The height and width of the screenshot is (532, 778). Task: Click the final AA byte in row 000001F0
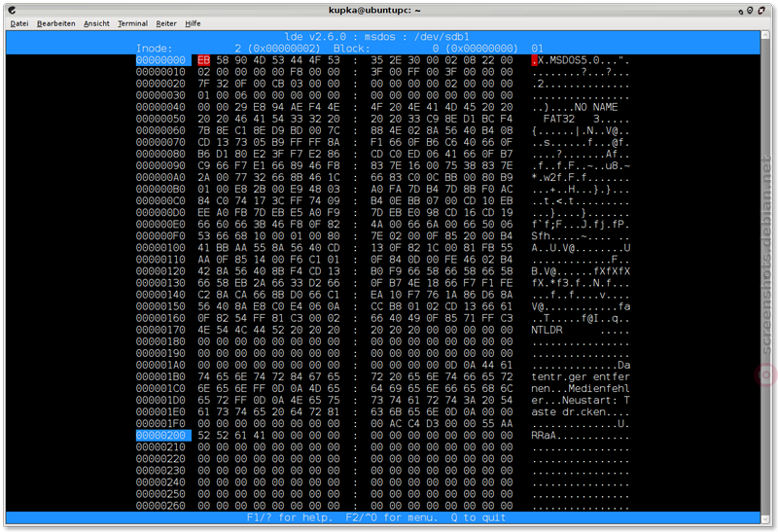(507, 424)
